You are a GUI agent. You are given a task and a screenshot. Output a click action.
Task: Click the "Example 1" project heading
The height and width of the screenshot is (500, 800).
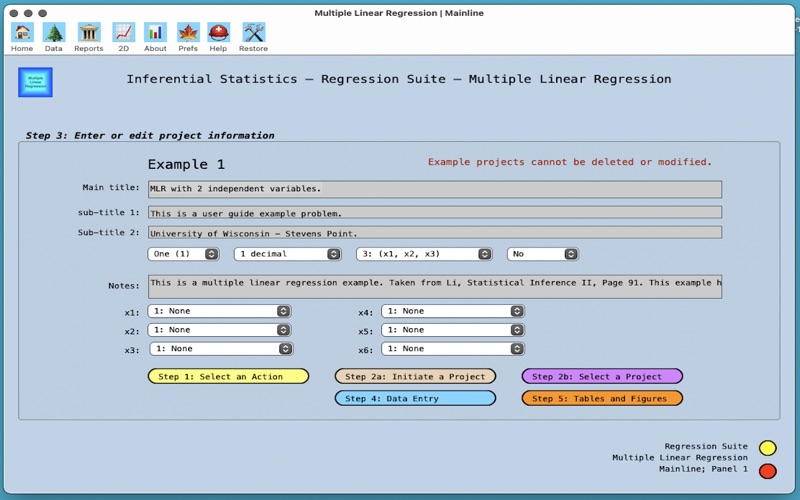pos(186,164)
